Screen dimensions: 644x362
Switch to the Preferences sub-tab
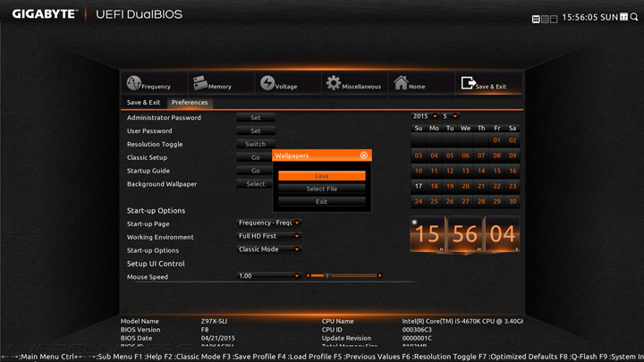click(190, 102)
